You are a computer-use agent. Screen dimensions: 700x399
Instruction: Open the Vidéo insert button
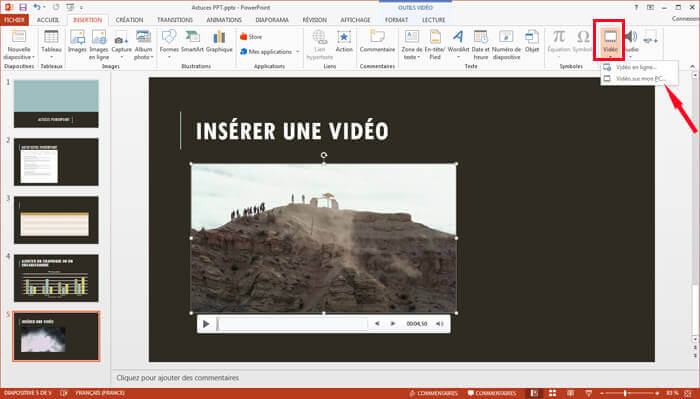click(610, 41)
